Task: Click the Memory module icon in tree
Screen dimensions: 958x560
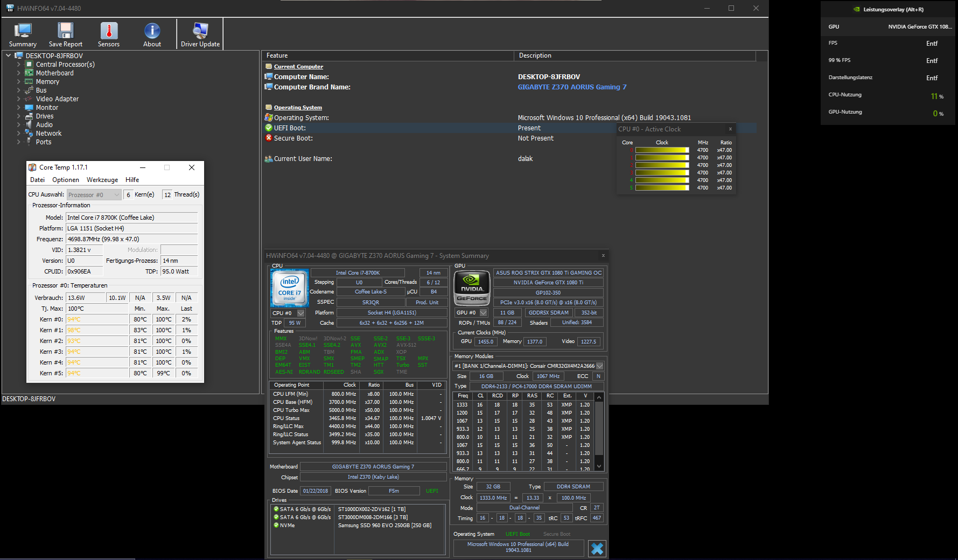Action: [x=29, y=82]
